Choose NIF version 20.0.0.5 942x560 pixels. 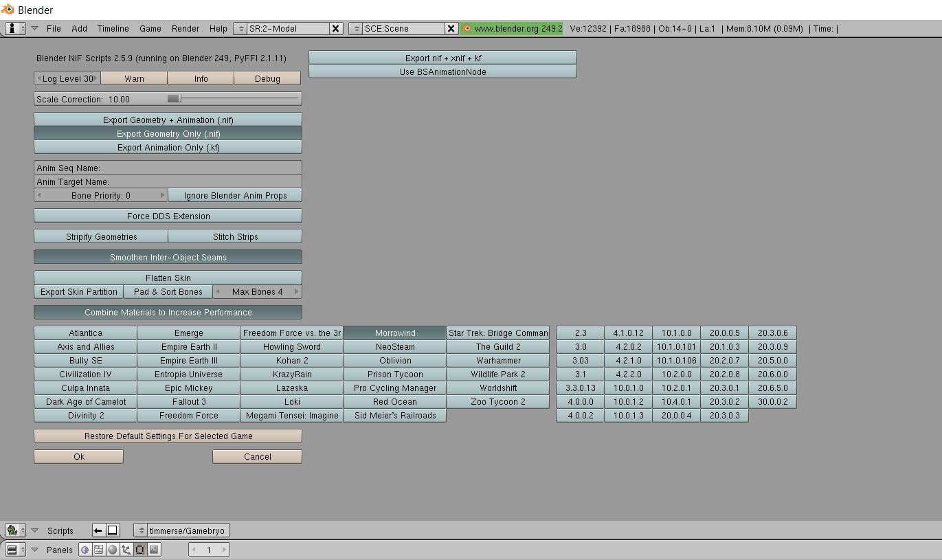click(724, 333)
